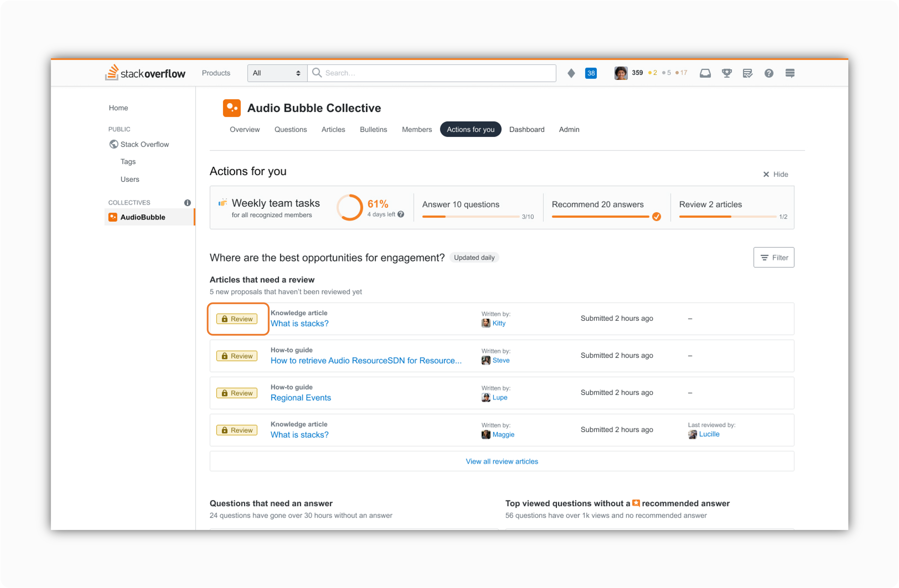Switch to the Bulletins tab

[x=373, y=130]
